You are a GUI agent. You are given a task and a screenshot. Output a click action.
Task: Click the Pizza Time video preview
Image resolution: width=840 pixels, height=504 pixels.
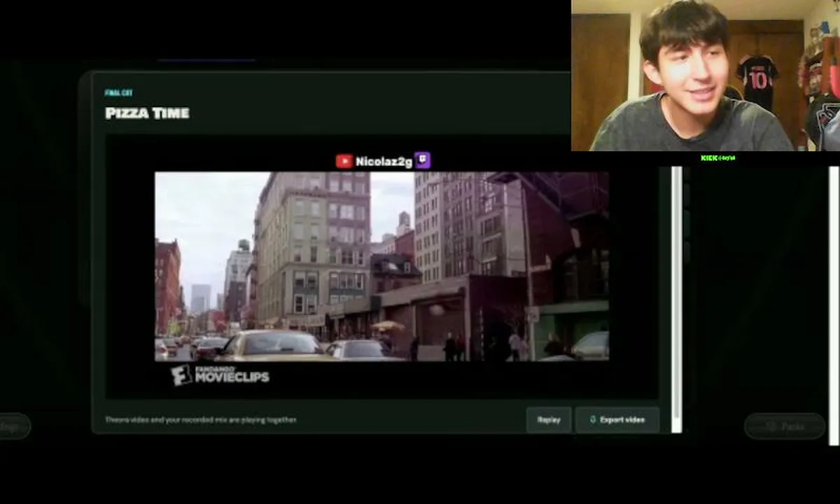point(381,267)
